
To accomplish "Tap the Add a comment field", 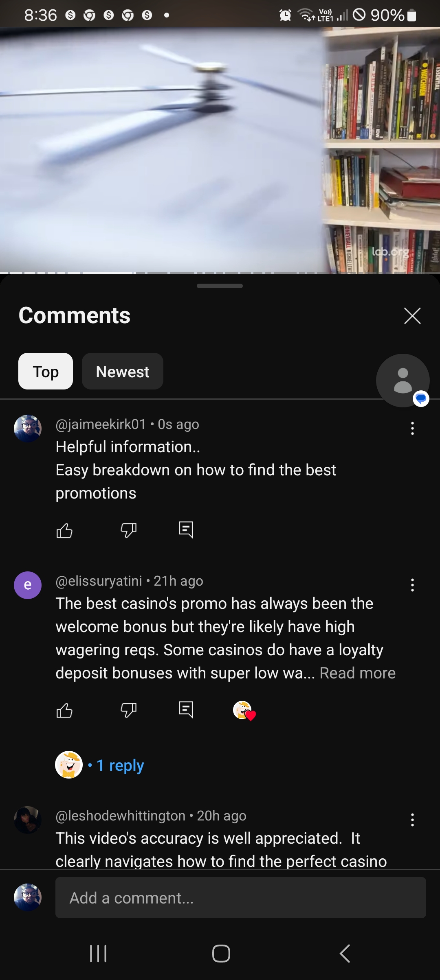I will tap(241, 897).
